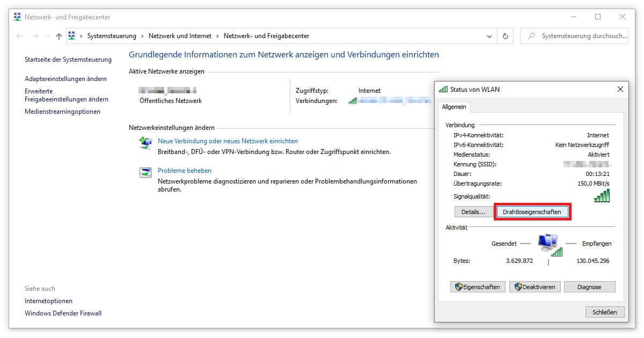This screenshot has width=644, height=338.
Task: Expand the chevron after Systemsteuerung breadcrumb
Action: (143, 36)
